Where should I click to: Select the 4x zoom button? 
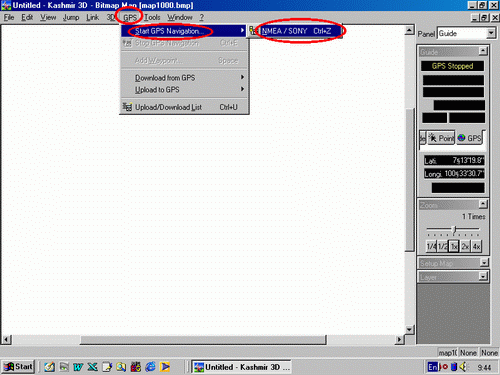[476, 246]
